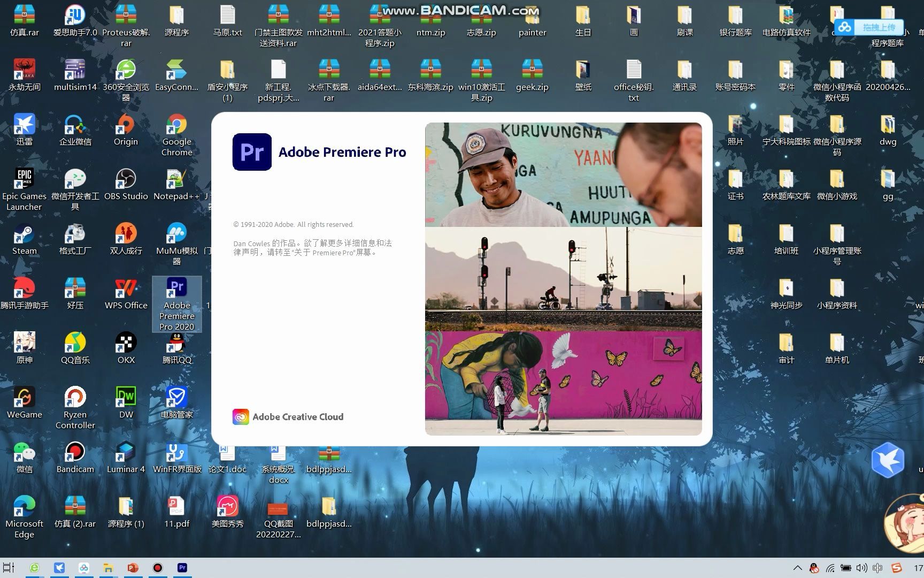Viewport: 924px width, 578px height.
Task: Open the OBS Studio shortcut
Action: coord(126,184)
